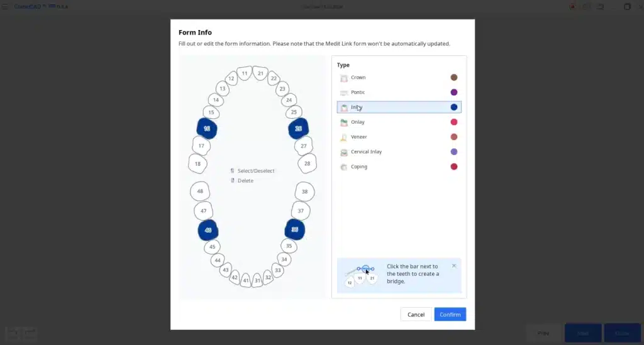This screenshot has width=644, height=345.
Task: Select tooth 14 on the chart
Action: pyautogui.click(x=216, y=100)
